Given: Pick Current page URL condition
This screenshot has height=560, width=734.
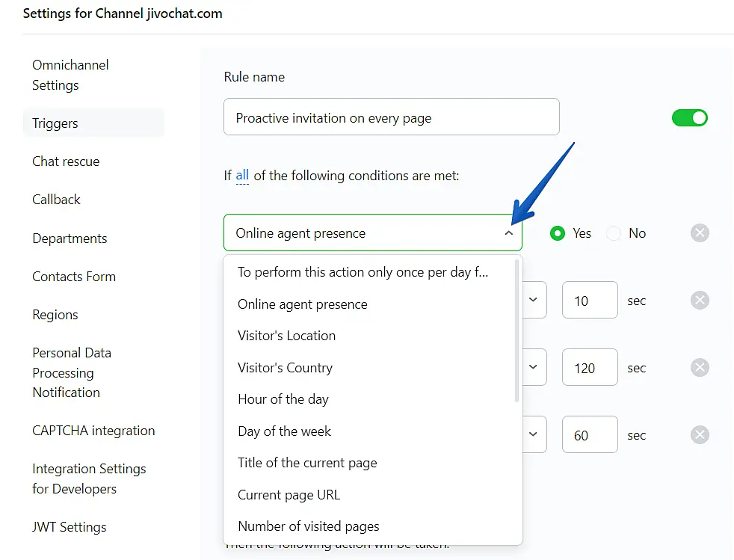Looking at the screenshot, I should click(289, 495).
